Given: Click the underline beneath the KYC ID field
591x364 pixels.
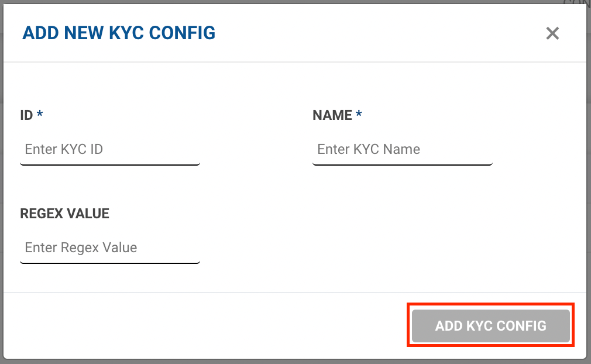Looking at the screenshot, I should (110, 164).
